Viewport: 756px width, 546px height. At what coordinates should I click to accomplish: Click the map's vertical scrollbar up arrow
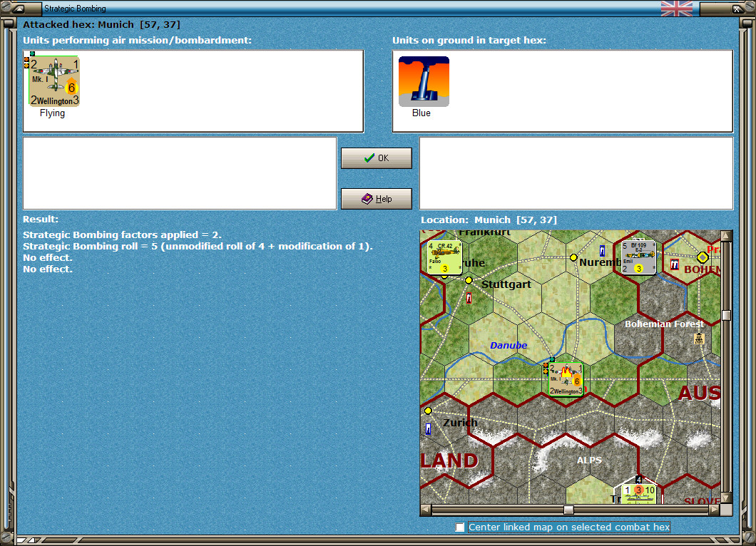click(x=726, y=236)
